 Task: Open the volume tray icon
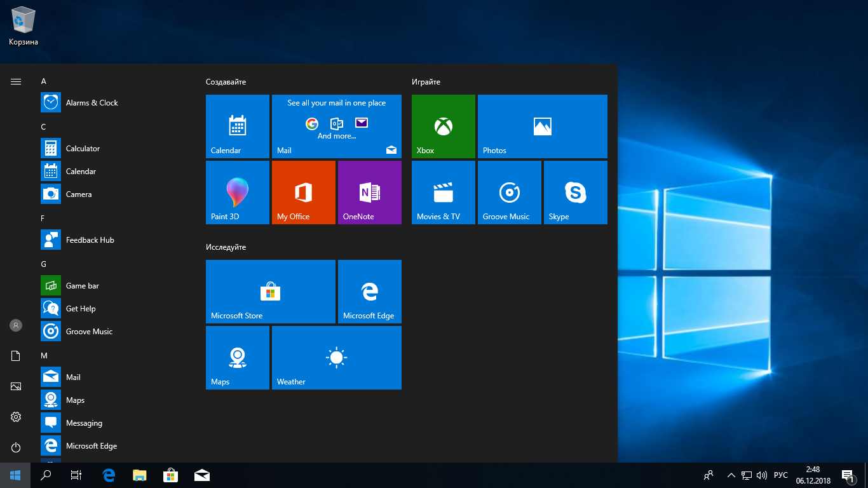[761, 475]
